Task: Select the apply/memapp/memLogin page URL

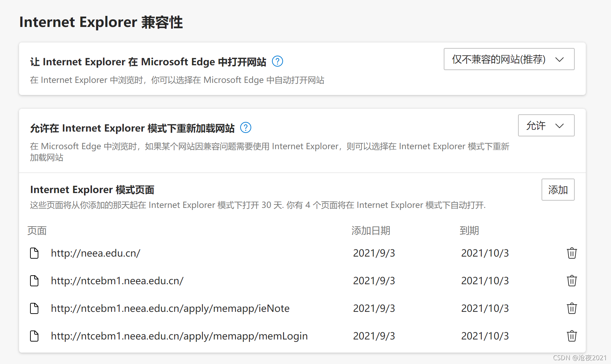Action: coord(179,336)
